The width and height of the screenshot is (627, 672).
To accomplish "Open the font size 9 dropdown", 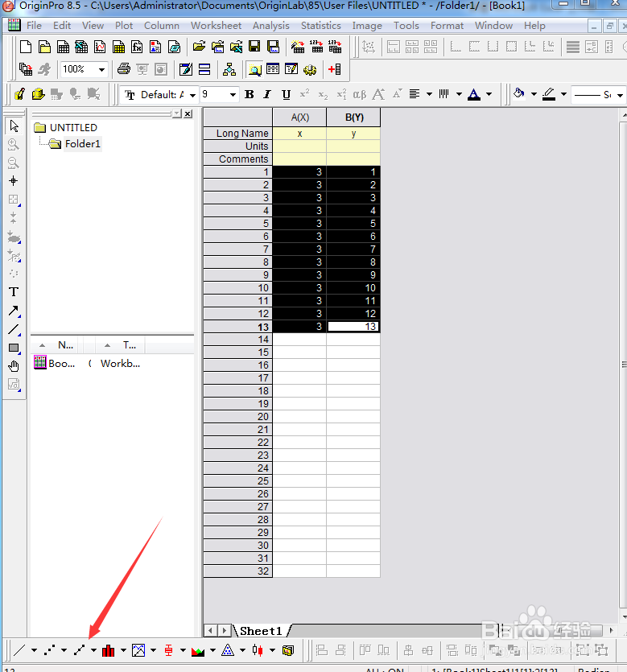I will point(233,95).
